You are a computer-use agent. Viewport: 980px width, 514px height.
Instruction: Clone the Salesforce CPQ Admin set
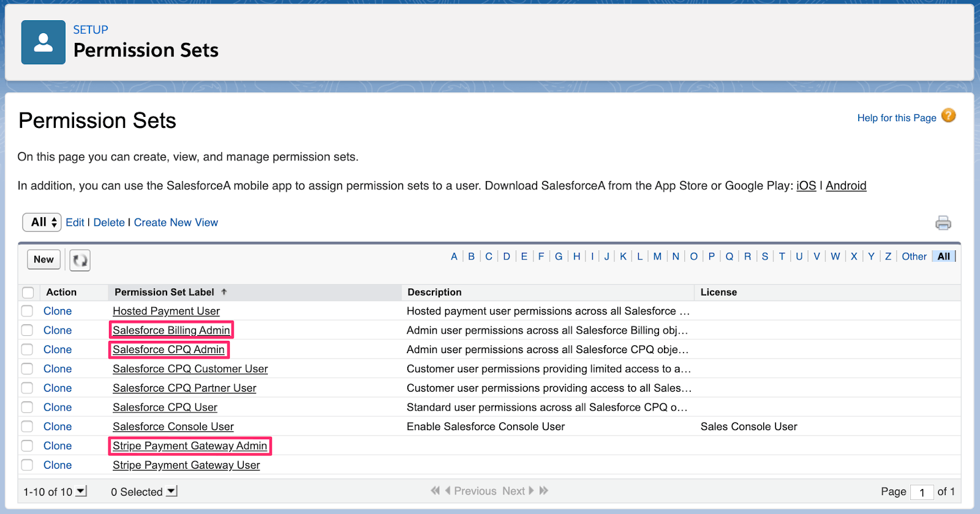pyautogui.click(x=58, y=349)
